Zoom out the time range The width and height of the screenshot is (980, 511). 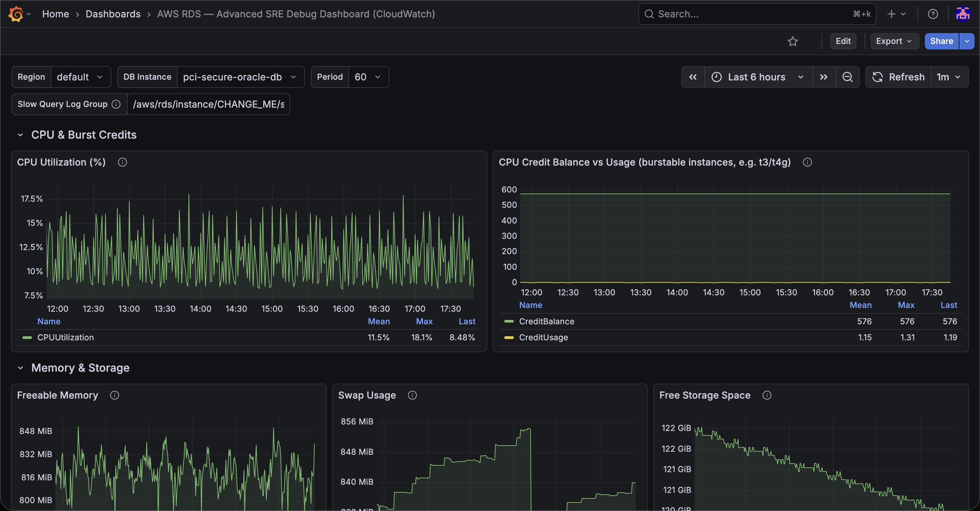847,77
